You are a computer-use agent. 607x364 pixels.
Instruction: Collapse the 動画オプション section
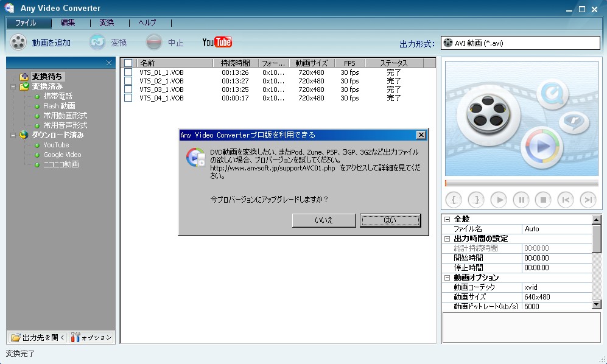(447, 278)
